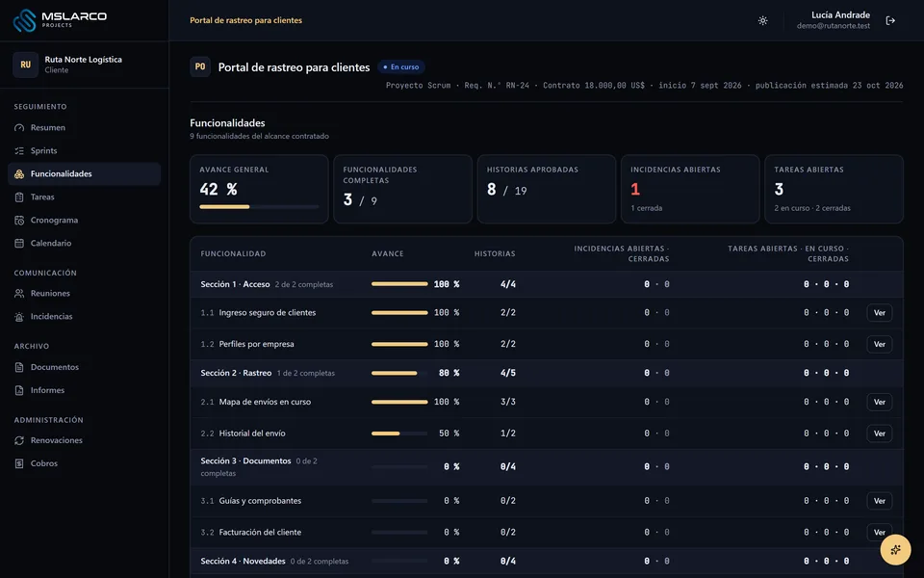Click the Renovaciones refresh icon

click(19, 440)
